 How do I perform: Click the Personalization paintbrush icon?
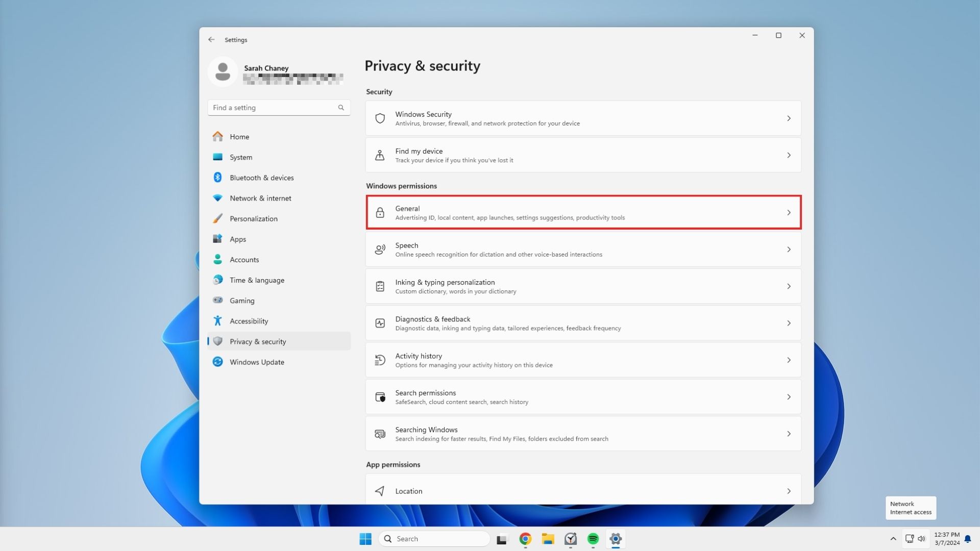(x=218, y=218)
